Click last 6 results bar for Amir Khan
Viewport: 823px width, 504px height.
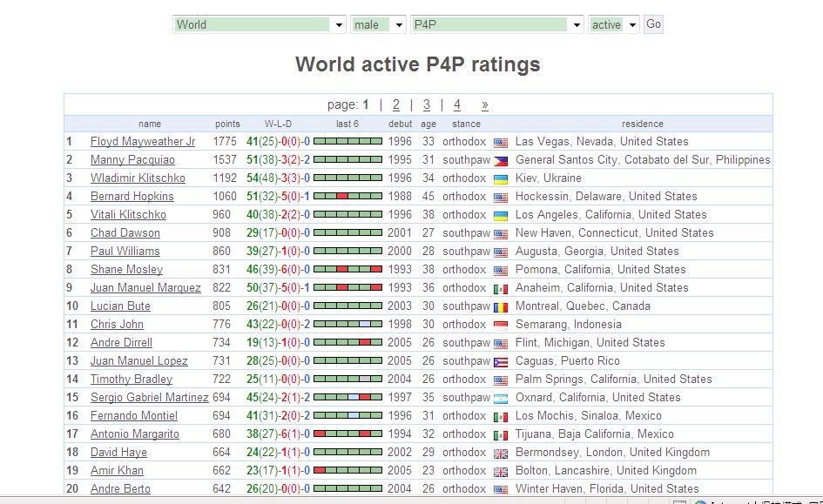pyautogui.click(x=347, y=470)
